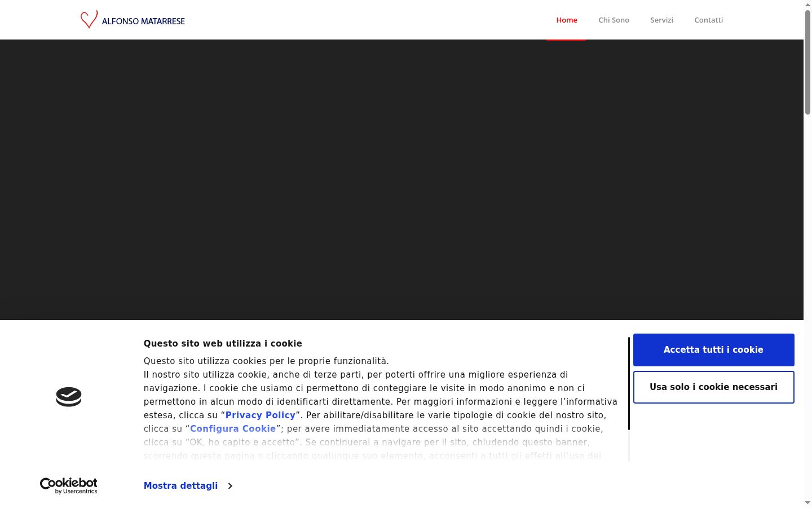The height and width of the screenshot is (508, 812).
Task: Open the Home menu item
Action: point(567,20)
